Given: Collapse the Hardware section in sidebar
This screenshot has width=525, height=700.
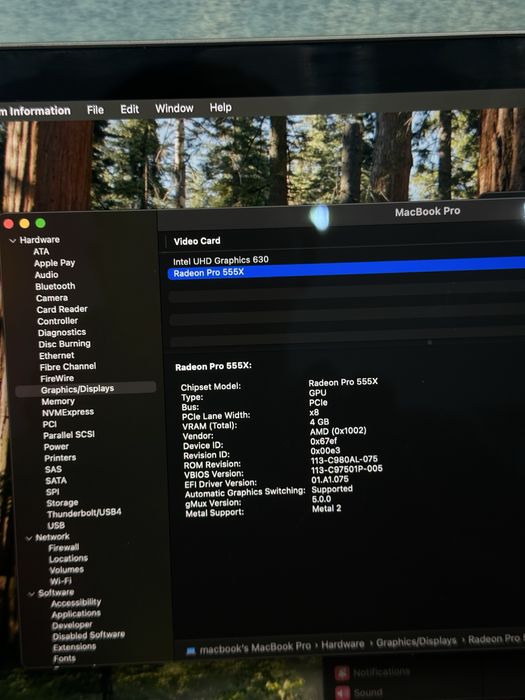Looking at the screenshot, I should pos(12,241).
